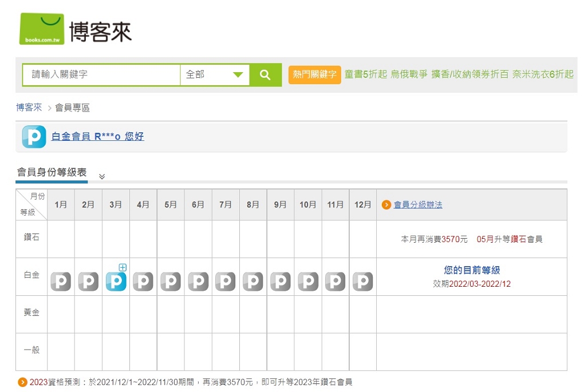This screenshot has height=392, width=584.
Task: Click the July platinum P badge
Action: point(226,281)
